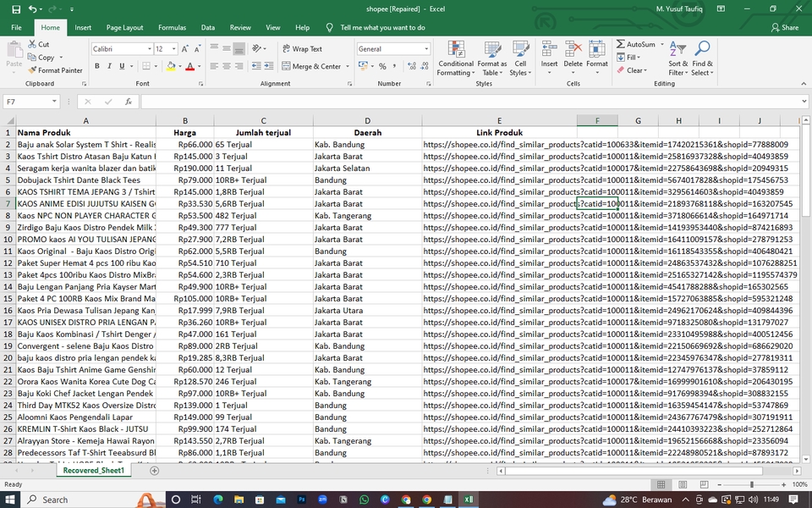Click AutoSum sigma button
This screenshot has height=508, width=812.
pos(636,44)
